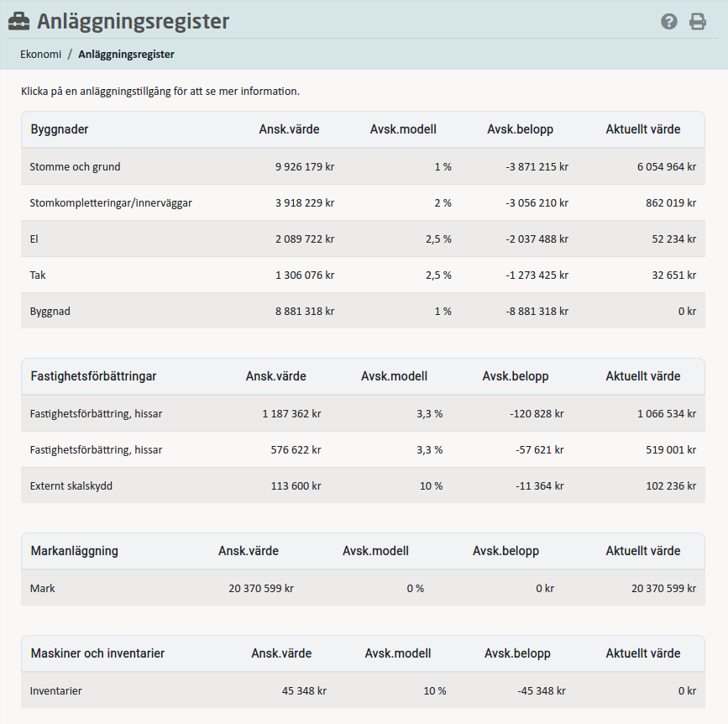The width and height of the screenshot is (728, 724).
Task: Click the print icon in header
Action: (x=698, y=22)
